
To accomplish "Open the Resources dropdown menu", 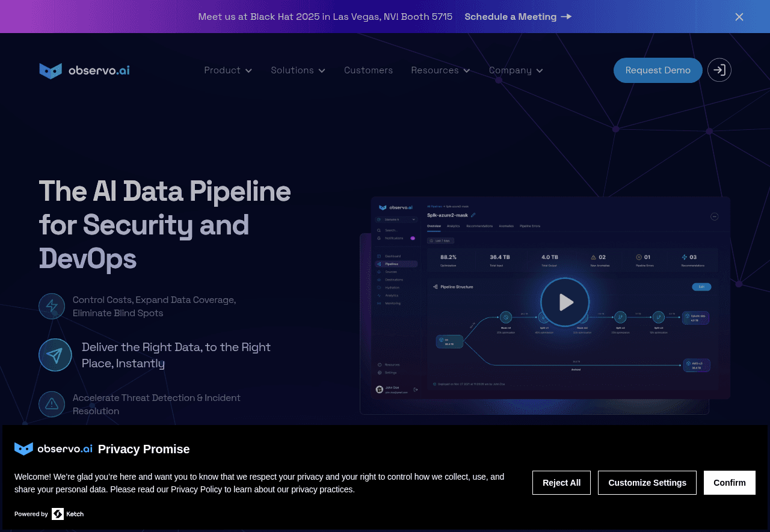I will point(440,70).
